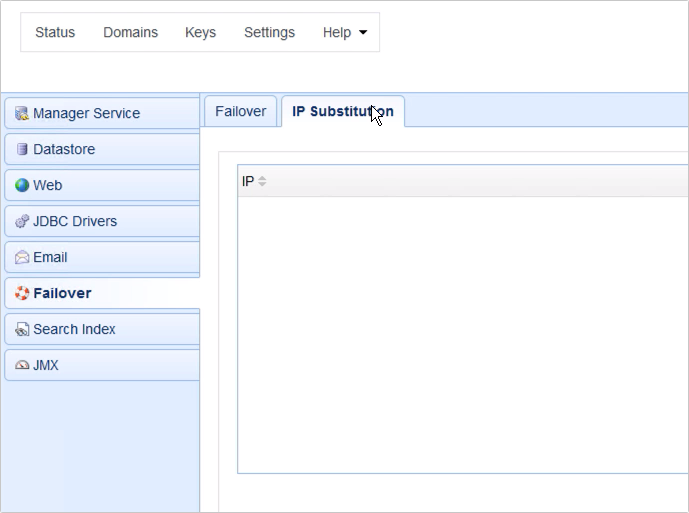Select the IP Substitution tab

[342, 112]
